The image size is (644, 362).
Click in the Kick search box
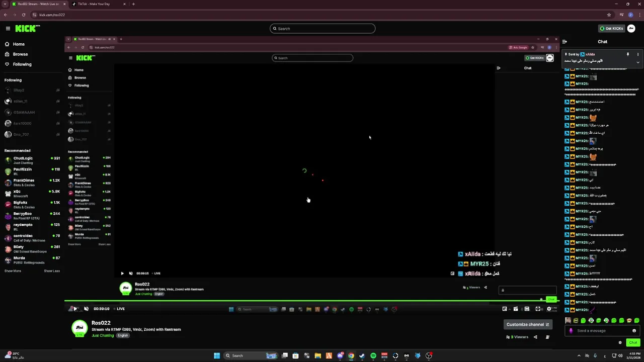(x=323, y=29)
